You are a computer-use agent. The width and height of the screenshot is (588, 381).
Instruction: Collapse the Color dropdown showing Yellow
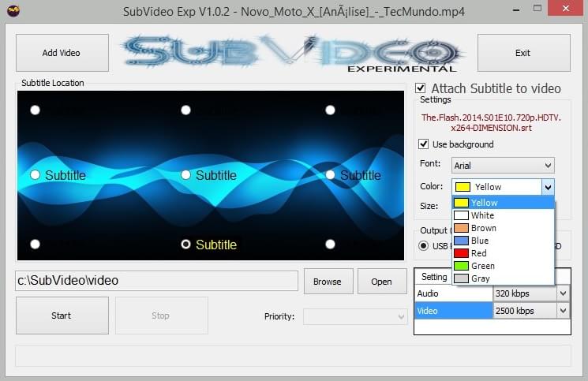(548, 187)
